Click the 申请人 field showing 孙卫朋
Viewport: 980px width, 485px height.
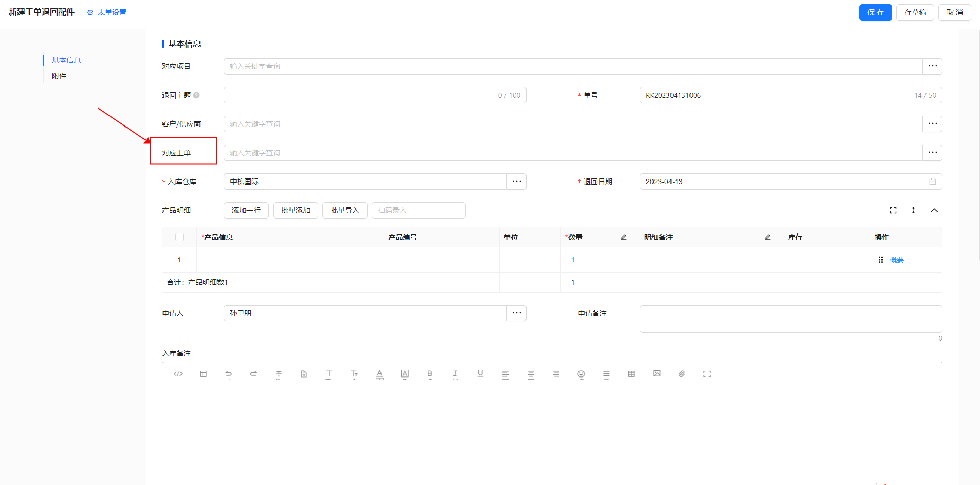(x=366, y=313)
